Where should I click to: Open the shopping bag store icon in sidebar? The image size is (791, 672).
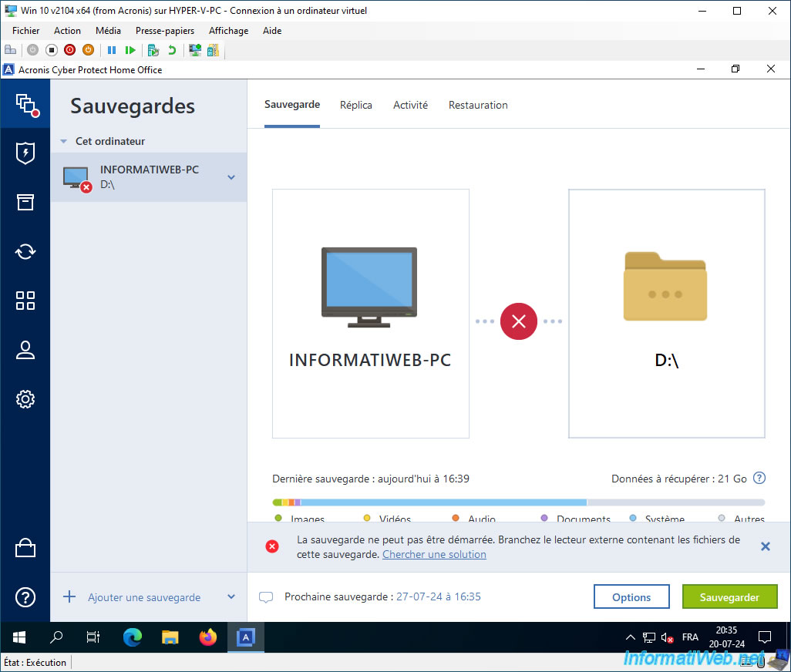coord(25,548)
